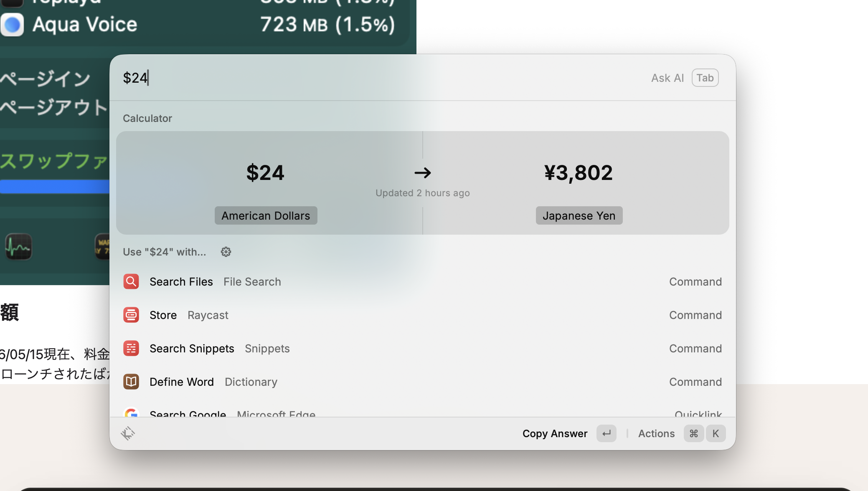Click the Japanese Yen currency tag
The image size is (868, 491).
pyautogui.click(x=579, y=215)
